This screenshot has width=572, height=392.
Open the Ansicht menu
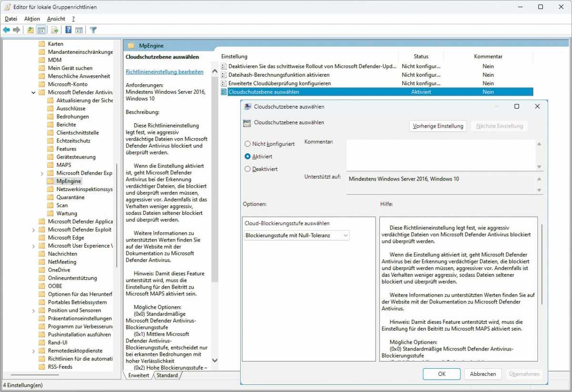point(56,19)
